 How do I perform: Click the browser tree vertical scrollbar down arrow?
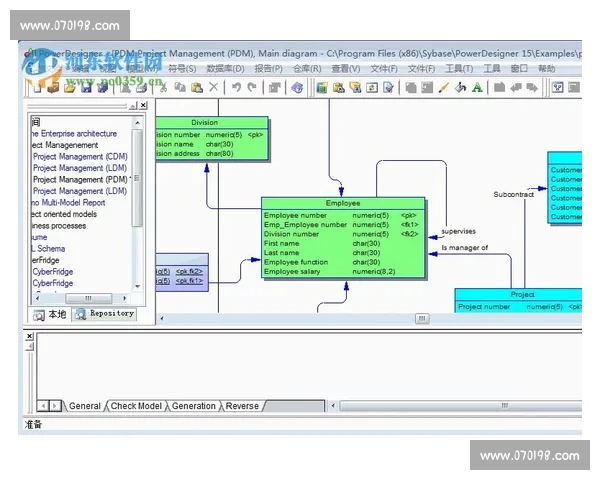[x=138, y=285]
